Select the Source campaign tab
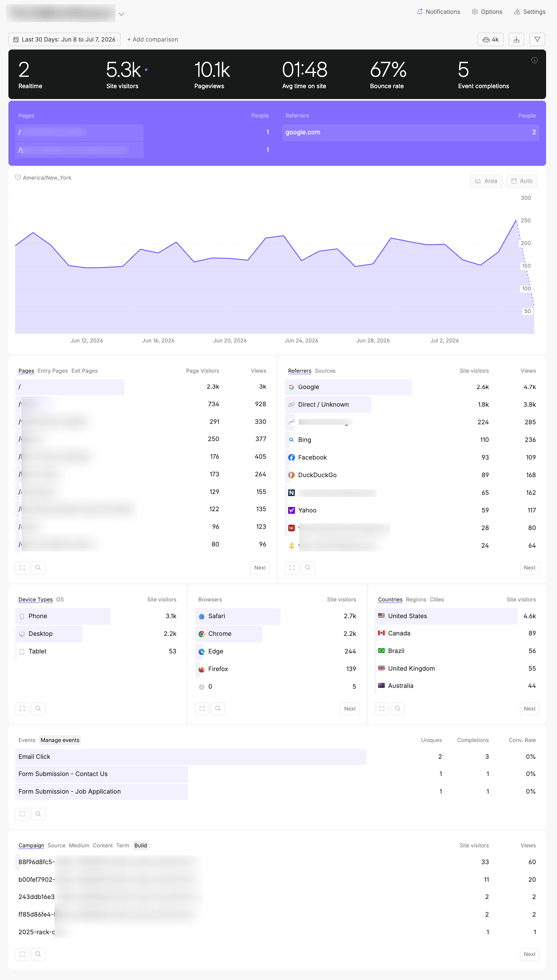Screen dimensions: 557x980 coord(57,845)
